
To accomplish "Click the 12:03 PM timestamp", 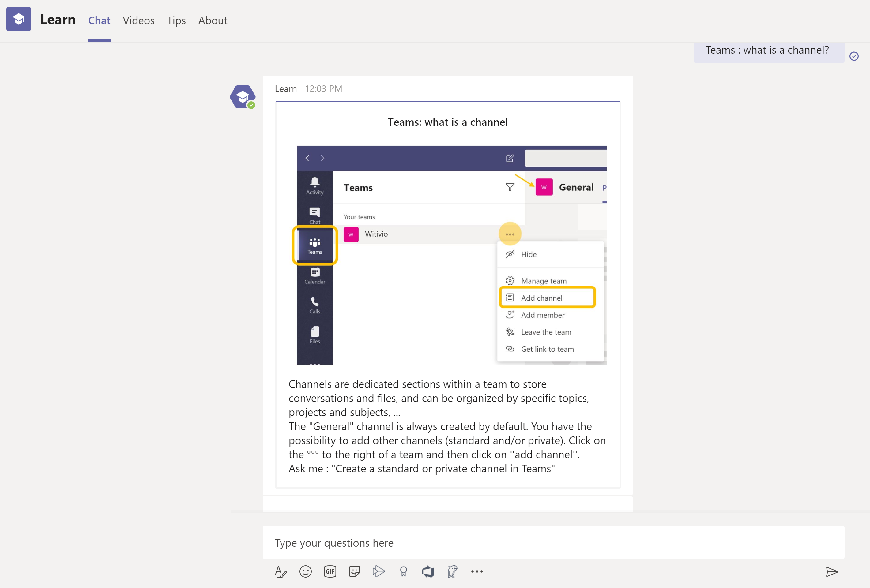I will tap(323, 89).
